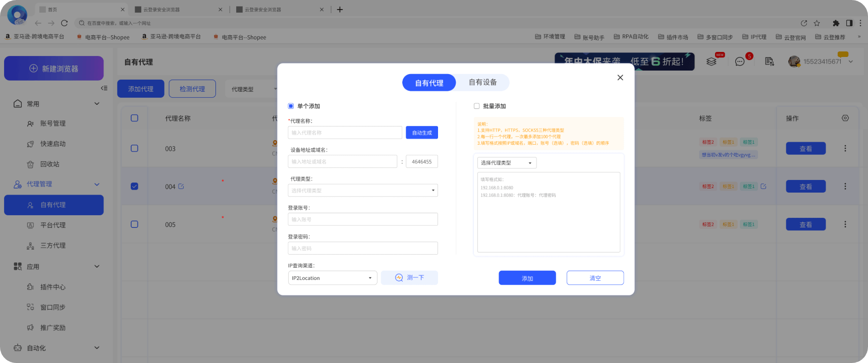Switch to the 自有设备 tab

tap(482, 82)
